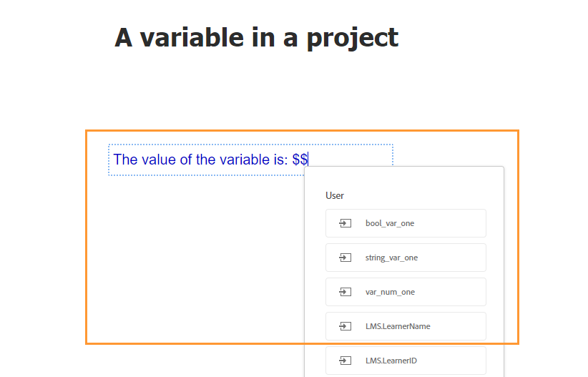The height and width of the screenshot is (377, 588).
Task: Click the User category header in popup
Action: pyautogui.click(x=335, y=195)
